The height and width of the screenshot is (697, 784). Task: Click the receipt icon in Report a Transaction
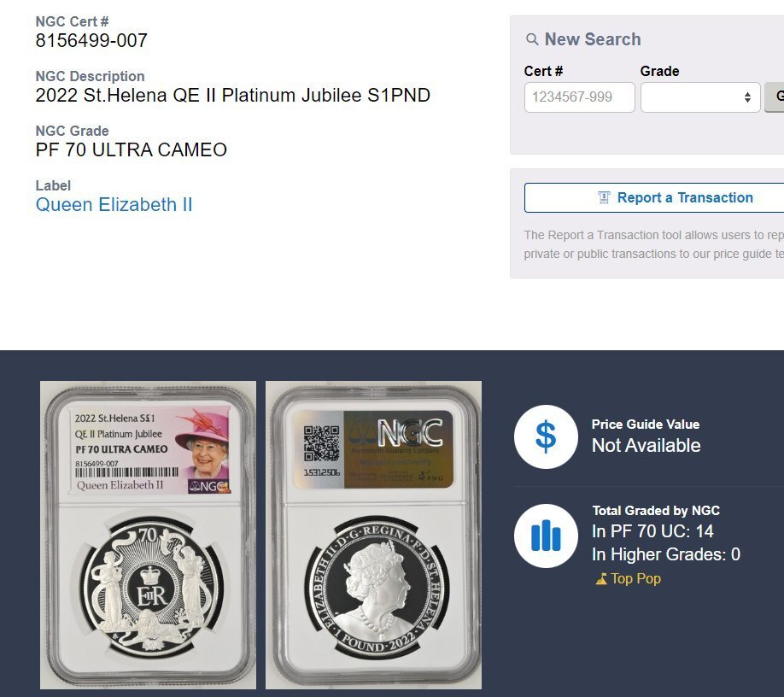pyautogui.click(x=604, y=197)
